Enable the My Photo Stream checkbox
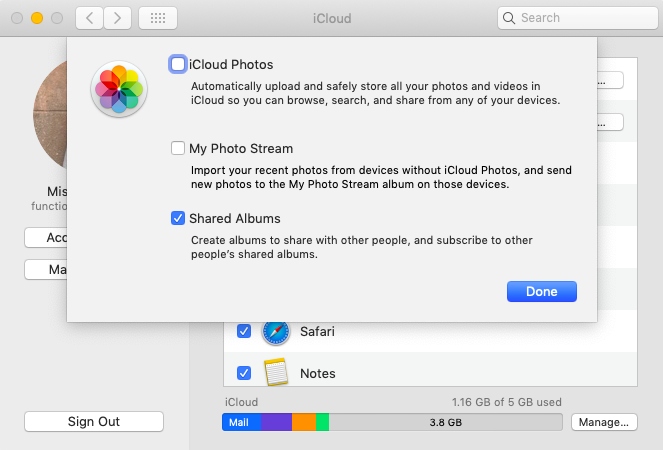The image size is (663, 450). tap(178, 148)
